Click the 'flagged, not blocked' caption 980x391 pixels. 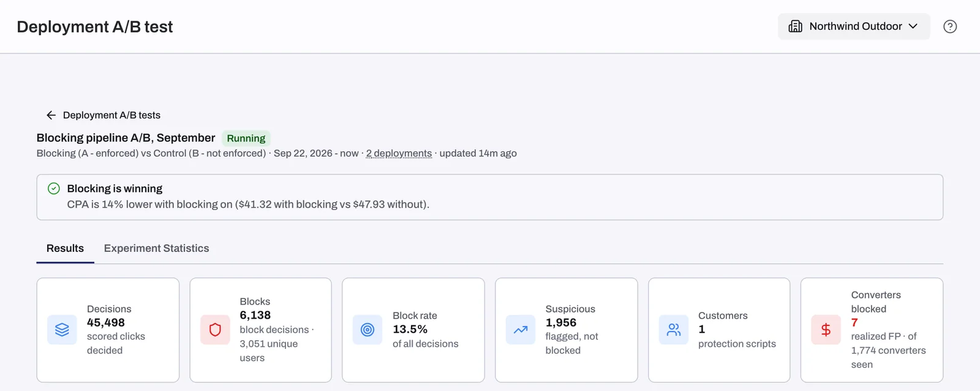tap(571, 343)
